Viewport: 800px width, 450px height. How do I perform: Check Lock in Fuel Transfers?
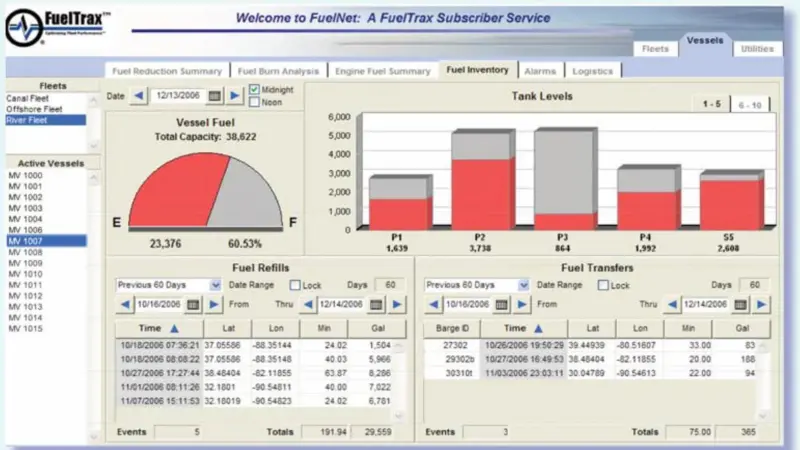603,285
